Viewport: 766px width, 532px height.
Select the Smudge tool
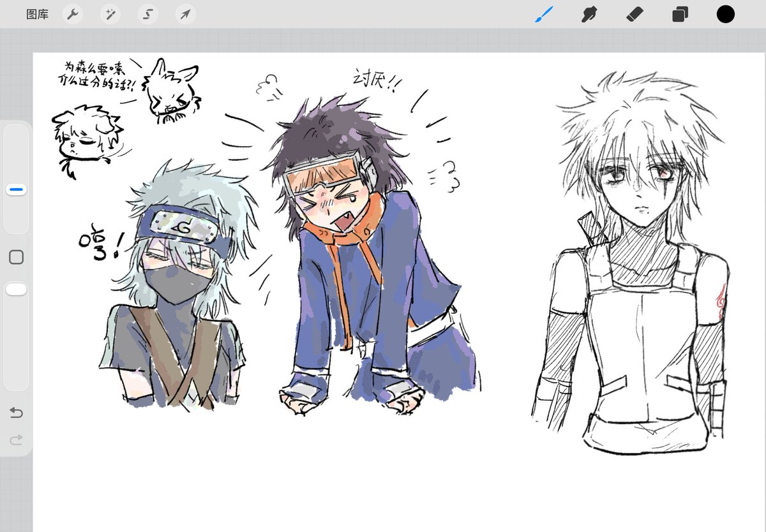coord(589,14)
